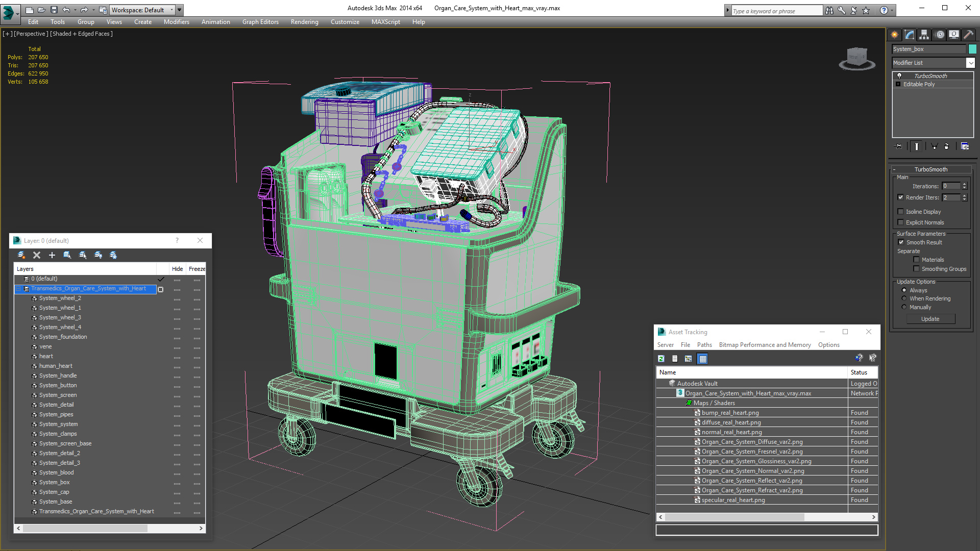
Task: Click the Create New Layer icon
Action: 21,255
